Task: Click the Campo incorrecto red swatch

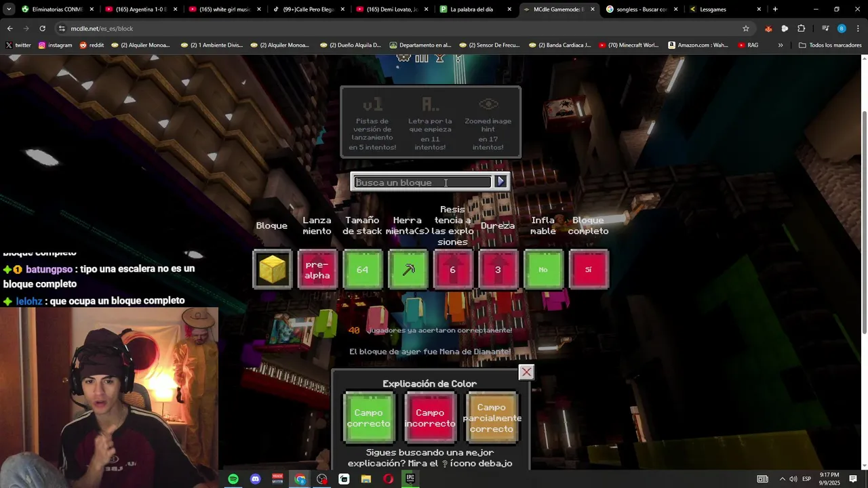Action: tap(430, 418)
